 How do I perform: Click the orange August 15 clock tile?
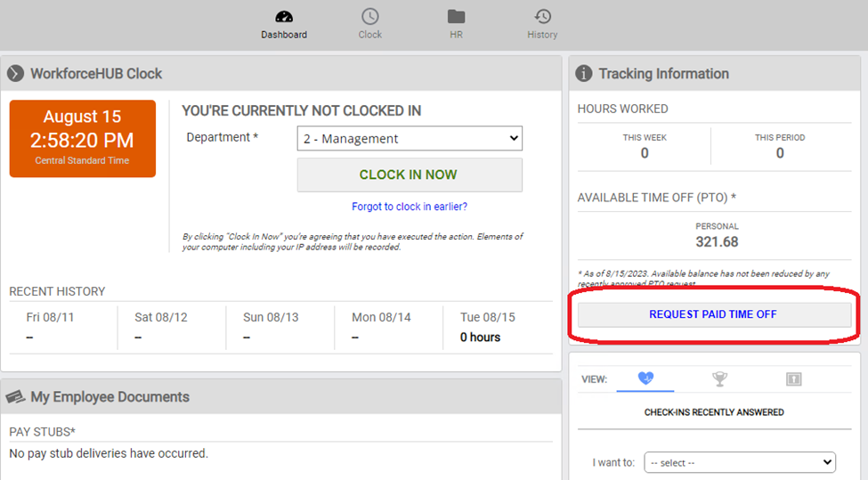(x=83, y=138)
